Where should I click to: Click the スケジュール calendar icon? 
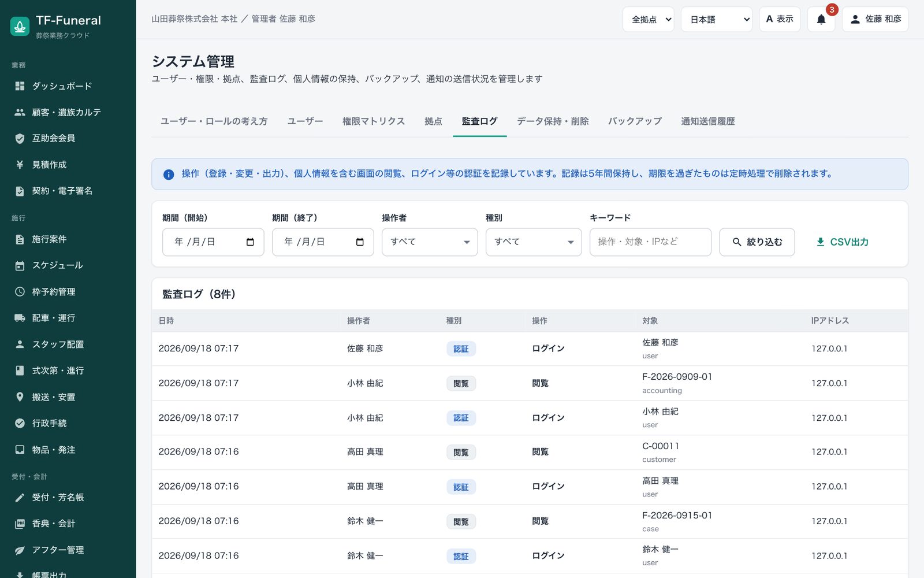[x=20, y=265]
